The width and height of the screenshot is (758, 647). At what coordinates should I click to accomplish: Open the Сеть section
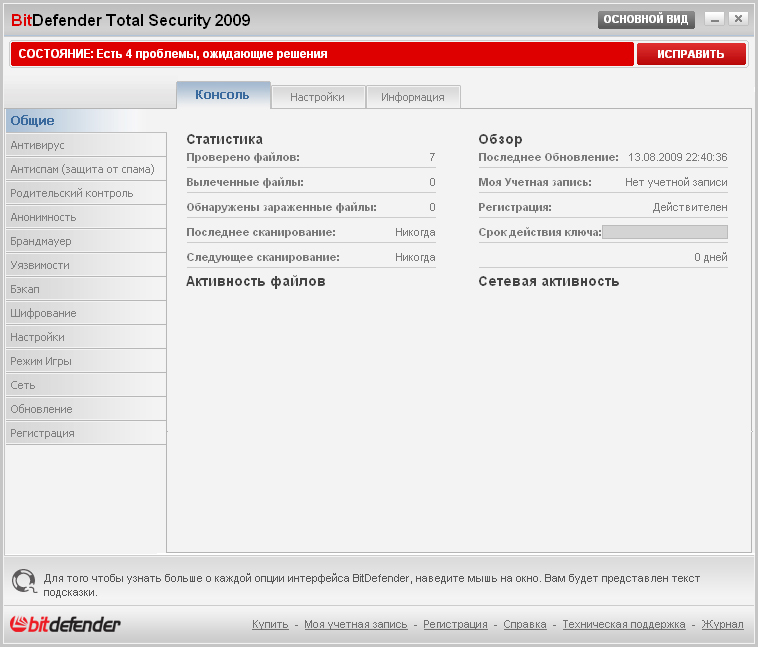point(86,385)
